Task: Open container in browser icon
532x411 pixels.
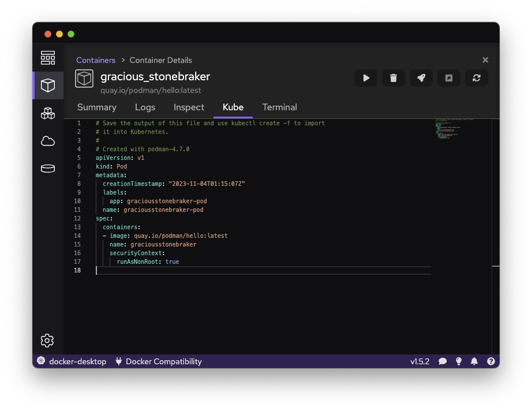Action: point(448,78)
